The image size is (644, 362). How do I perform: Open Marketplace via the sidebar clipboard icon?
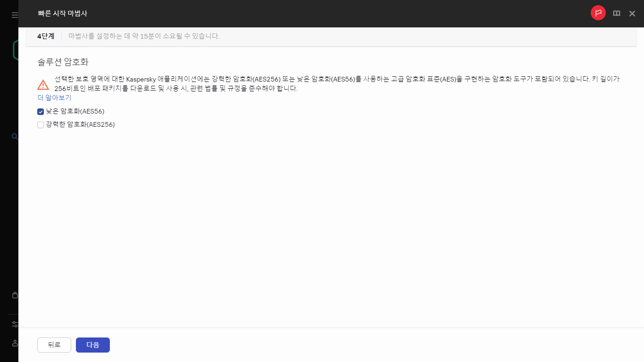point(15,295)
